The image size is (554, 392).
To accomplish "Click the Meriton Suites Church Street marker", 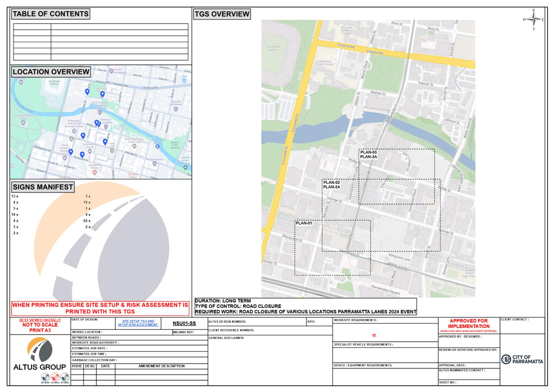I will [x=100, y=113].
